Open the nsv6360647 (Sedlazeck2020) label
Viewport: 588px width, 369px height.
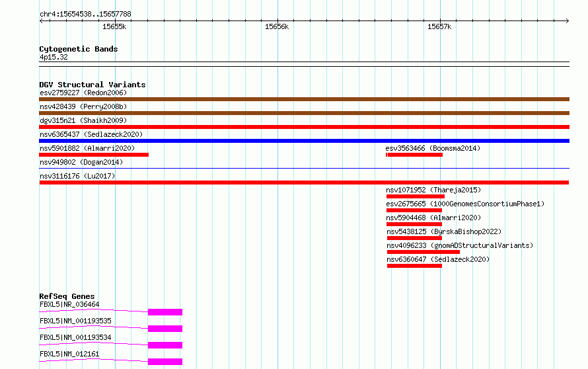click(438, 259)
